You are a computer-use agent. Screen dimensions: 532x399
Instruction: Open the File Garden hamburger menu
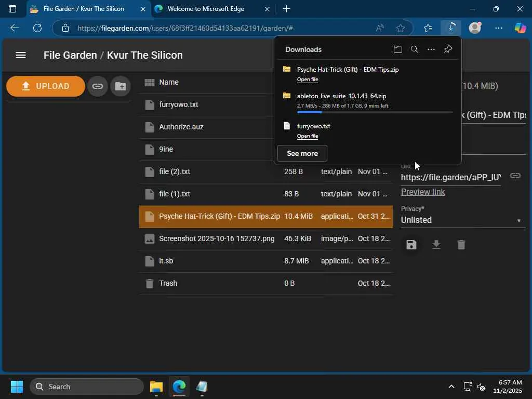tap(21, 55)
